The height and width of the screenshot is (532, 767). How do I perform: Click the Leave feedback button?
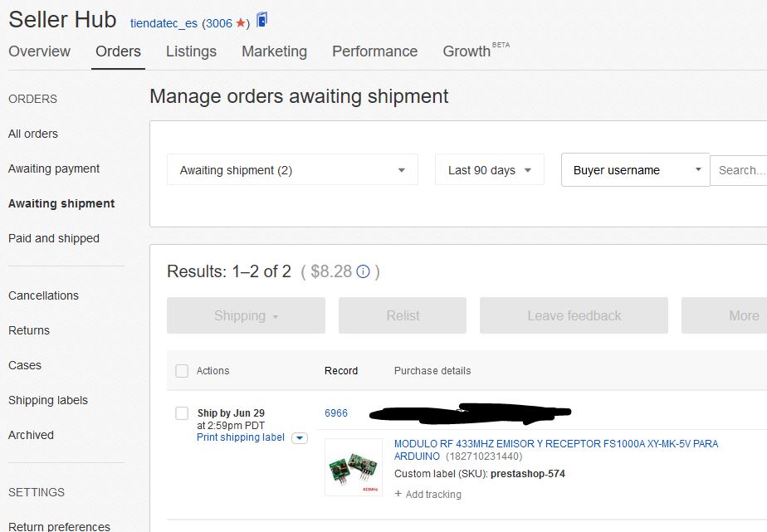click(x=574, y=315)
